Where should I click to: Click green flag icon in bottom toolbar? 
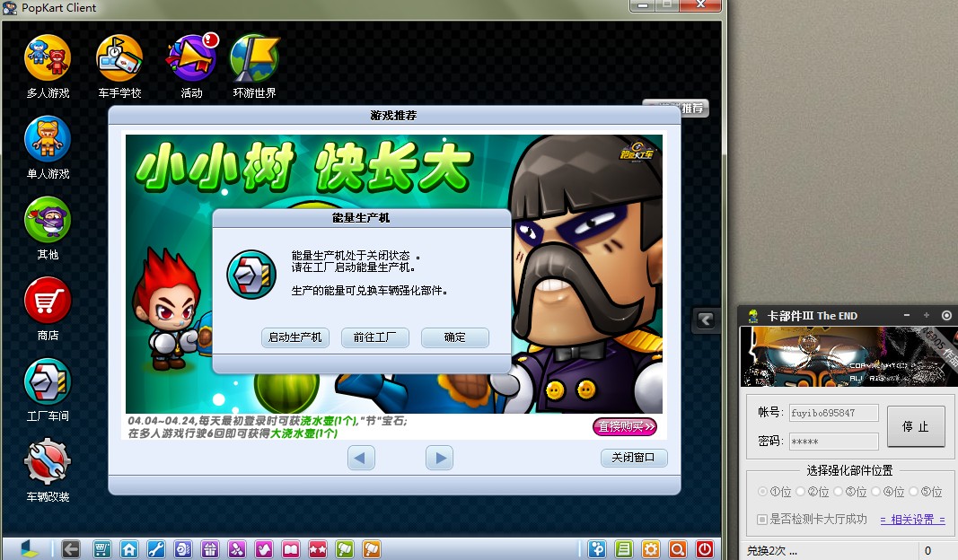pos(345,549)
